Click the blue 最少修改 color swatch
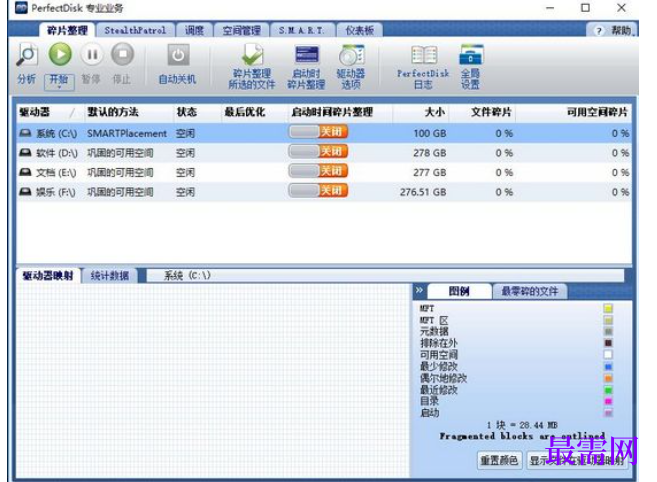This screenshot has height=482, width=657. pos(608,367)
